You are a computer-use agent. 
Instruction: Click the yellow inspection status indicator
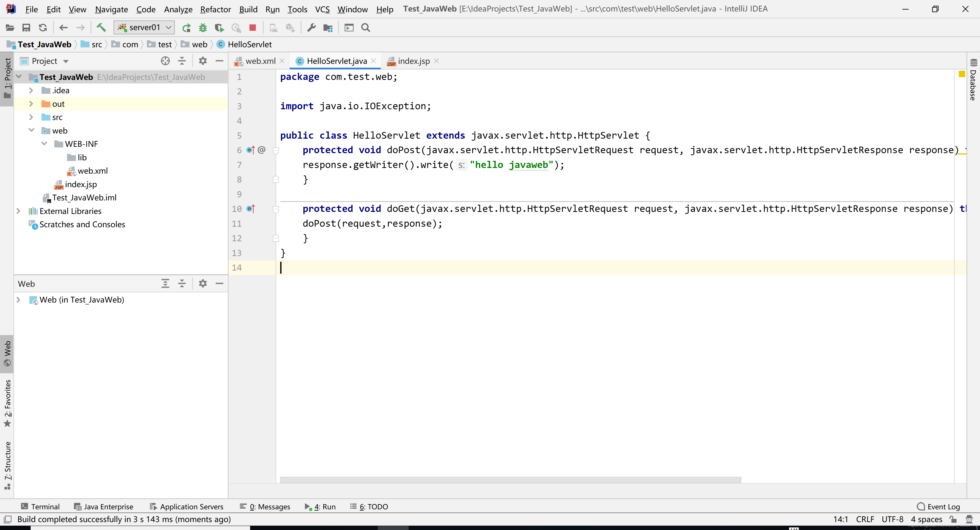(962, 74)
